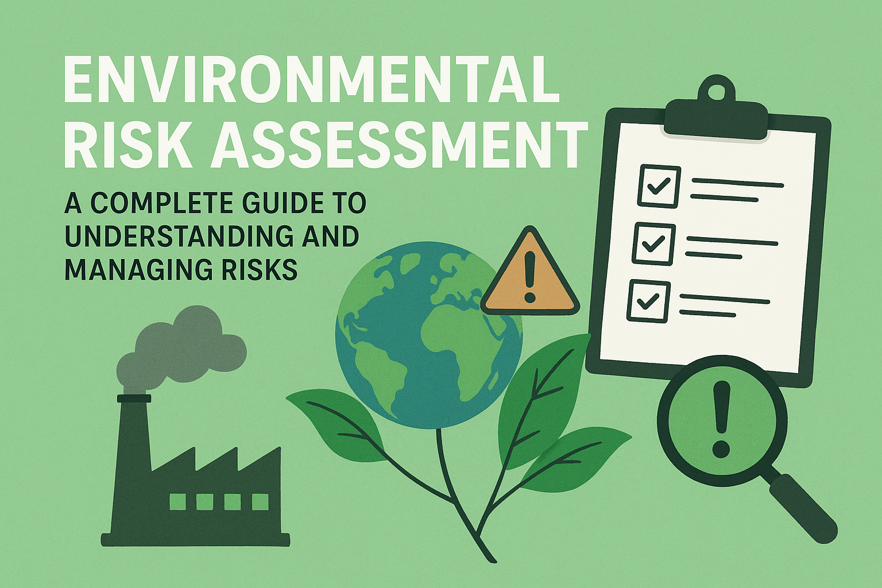Click the Earth globe illustration

429,335
